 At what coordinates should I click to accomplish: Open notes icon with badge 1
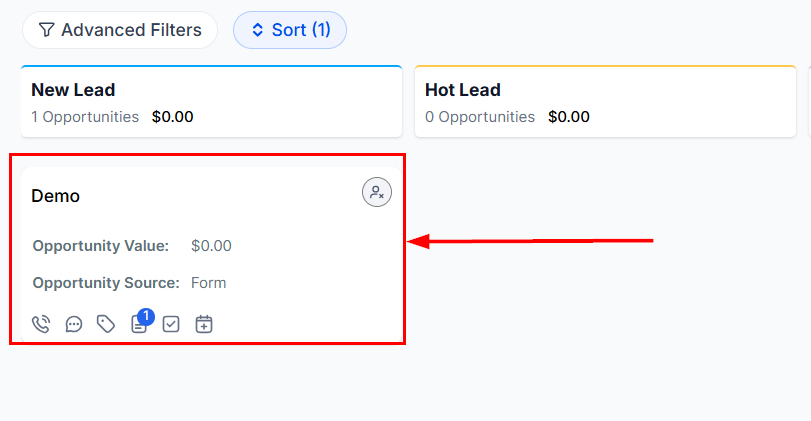coord(139,325)
